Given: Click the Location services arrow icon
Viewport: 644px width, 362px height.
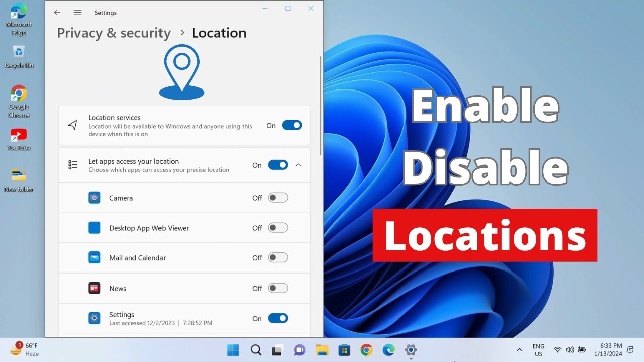Looking at the screenshot, I should tap(73, 125).
